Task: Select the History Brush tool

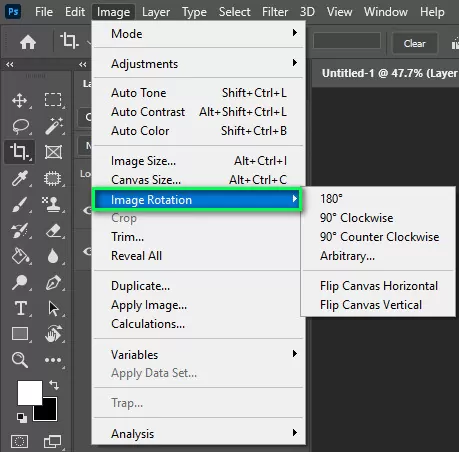Action: tap(20, 230)
